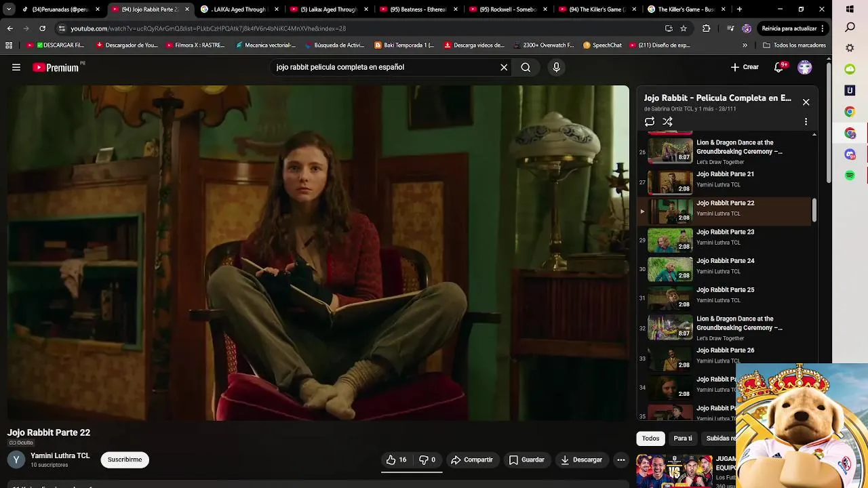868x488 pixels.
Task: Open a new browser tab
Action: tap(739, 9)
